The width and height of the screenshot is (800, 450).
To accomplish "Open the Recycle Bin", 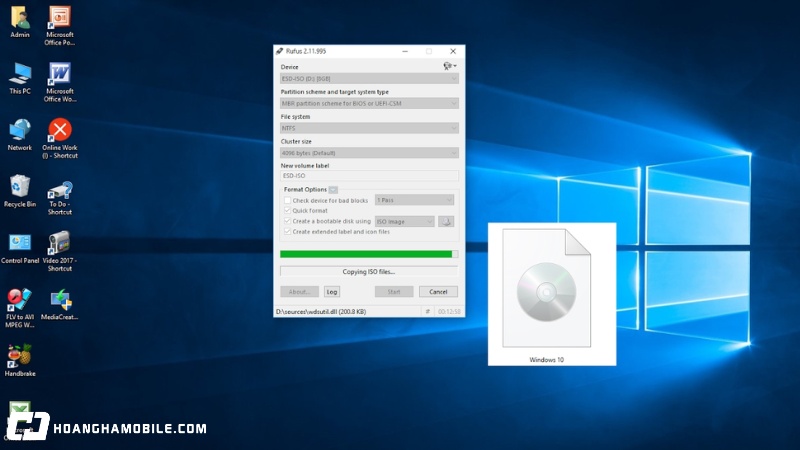I will [x=19, y=191].
